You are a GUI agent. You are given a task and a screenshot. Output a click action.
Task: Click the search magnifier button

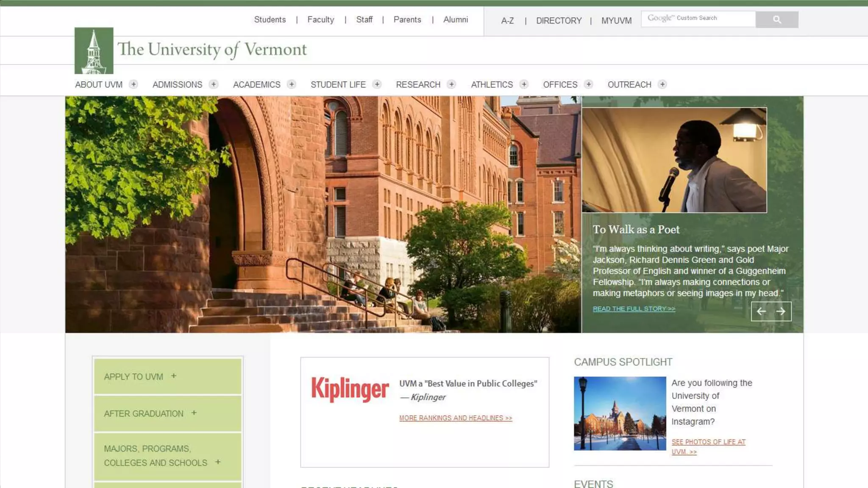coord(776,19)
